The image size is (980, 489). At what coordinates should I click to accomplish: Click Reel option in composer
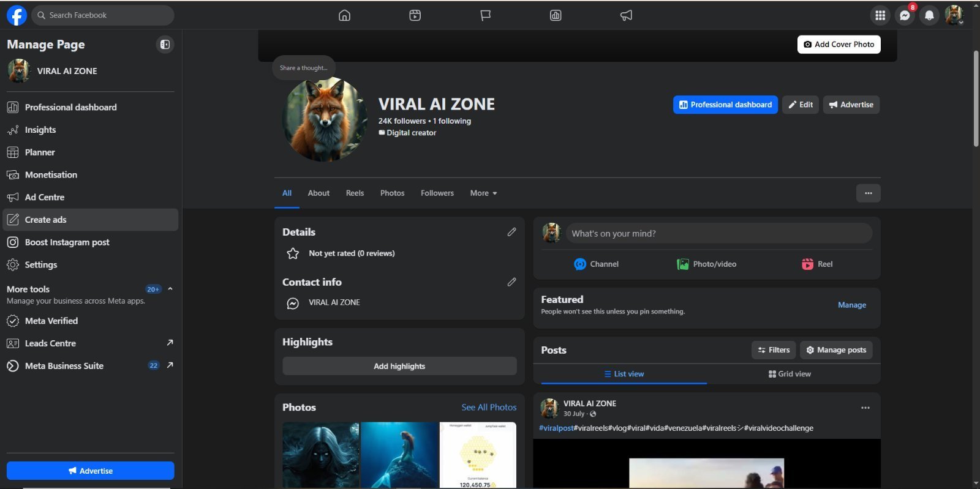(x=817, y=264)
